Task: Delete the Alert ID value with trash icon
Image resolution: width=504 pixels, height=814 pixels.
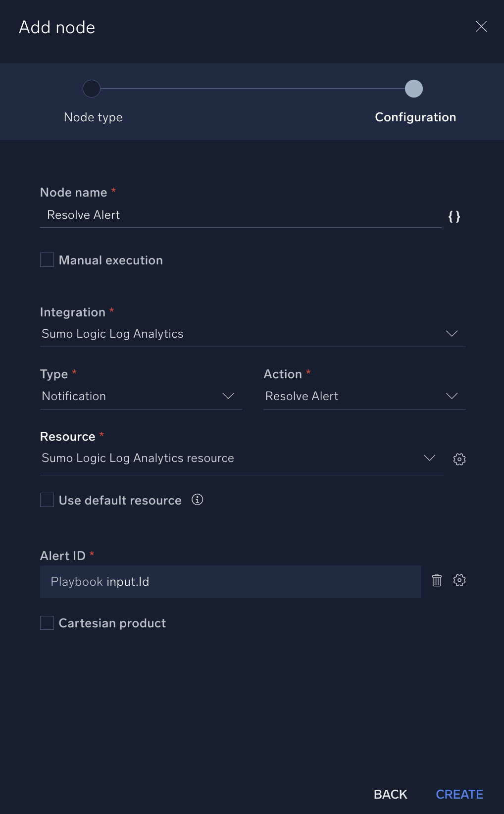Action: (437, 580)
